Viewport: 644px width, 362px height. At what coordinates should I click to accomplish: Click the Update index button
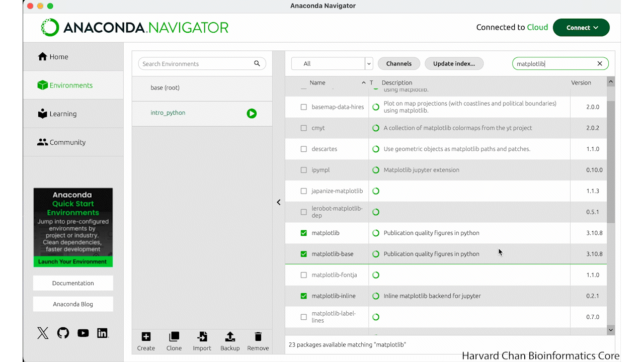click(x=454, y=64)
